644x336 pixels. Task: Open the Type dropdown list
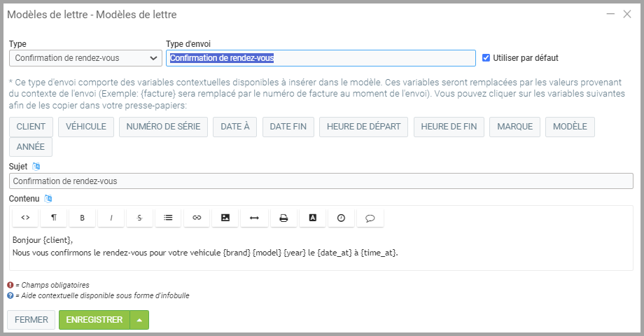click(x=85, y=58)
